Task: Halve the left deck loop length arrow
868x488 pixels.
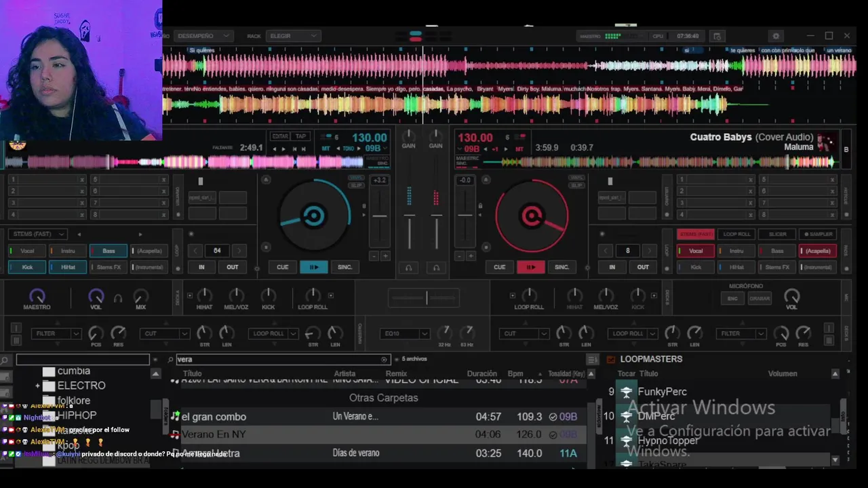Action: 196,251
